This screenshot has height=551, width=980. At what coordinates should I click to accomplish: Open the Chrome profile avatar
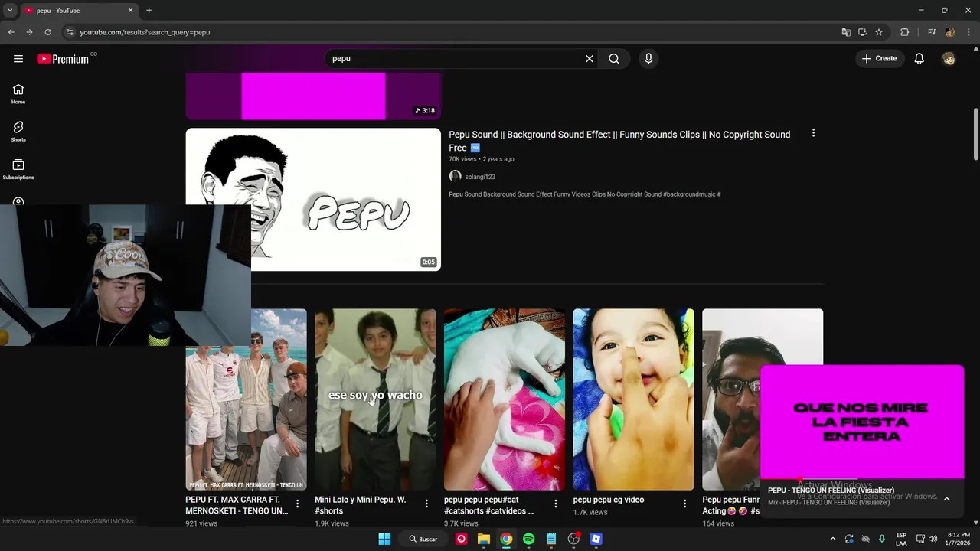click(x=950, y=32)
